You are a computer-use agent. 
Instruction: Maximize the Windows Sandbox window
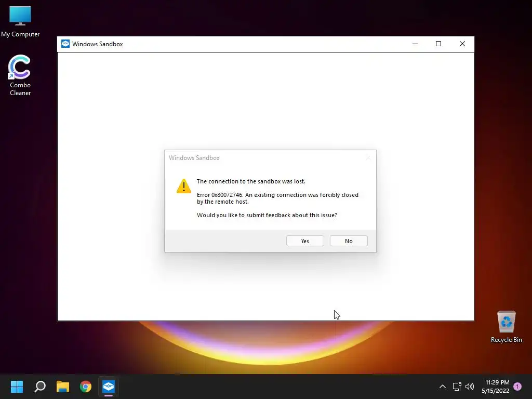coord(438,44)
